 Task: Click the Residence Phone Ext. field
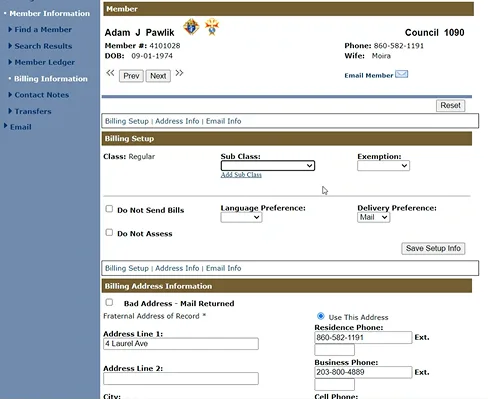[334, 350]
